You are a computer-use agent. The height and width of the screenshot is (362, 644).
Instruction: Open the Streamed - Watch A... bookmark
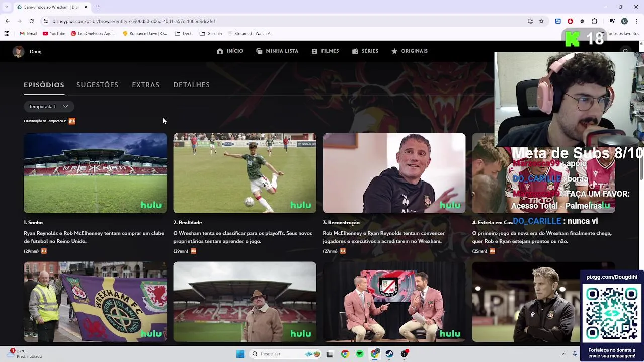pos(251,34)
